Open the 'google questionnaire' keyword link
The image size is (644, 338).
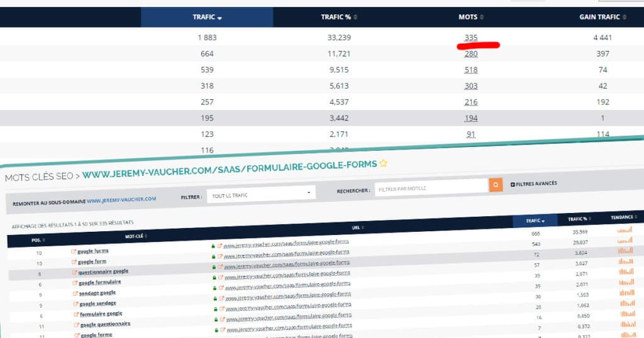[x=105, y=324]
